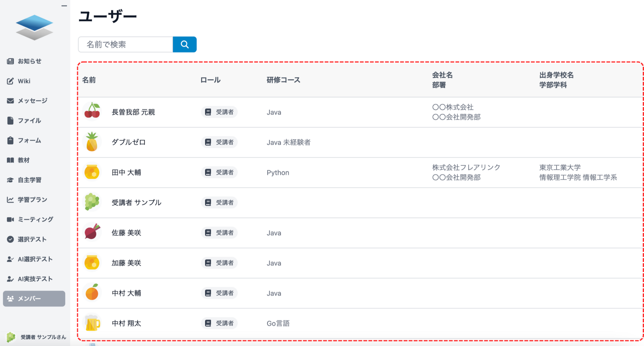Open AI実技テスト in the sidebar
The height and width of the screenshot is (346, 644).
coord(35,279)
